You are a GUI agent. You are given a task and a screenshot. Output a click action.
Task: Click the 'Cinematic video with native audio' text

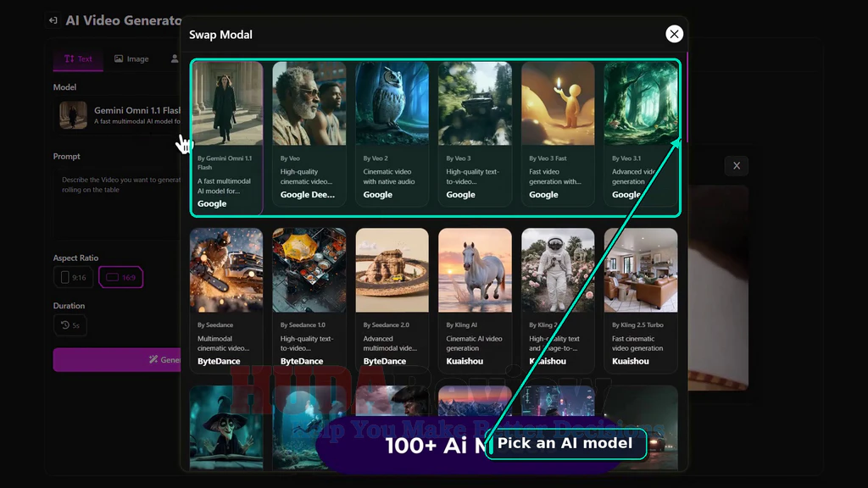coord(389,176)
